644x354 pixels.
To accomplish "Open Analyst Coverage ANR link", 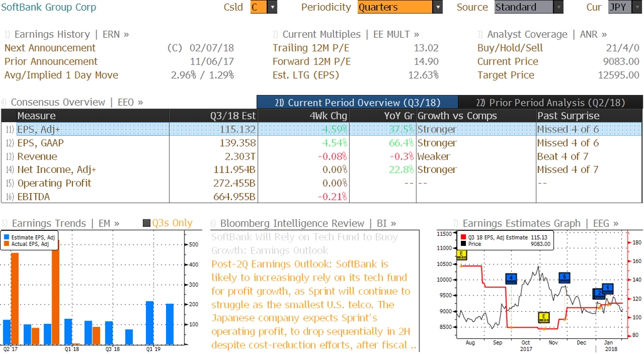I will tap(547, 34).
